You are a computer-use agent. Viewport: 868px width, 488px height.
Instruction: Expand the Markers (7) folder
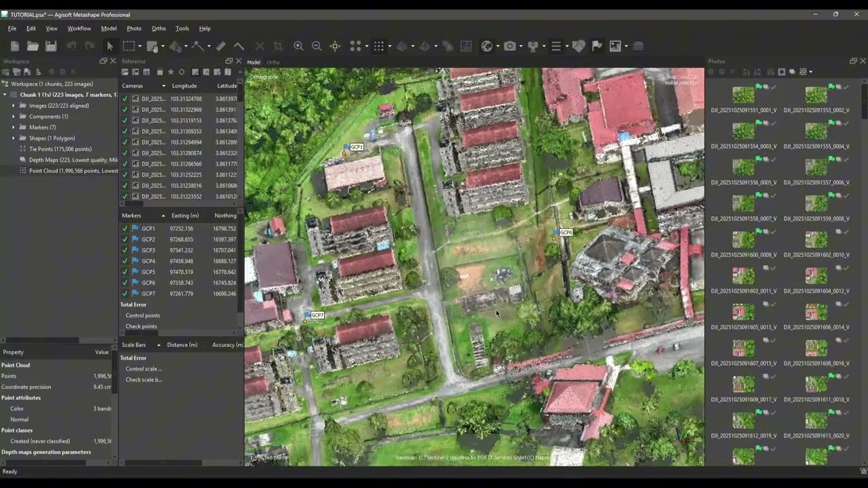coord(13,127)
